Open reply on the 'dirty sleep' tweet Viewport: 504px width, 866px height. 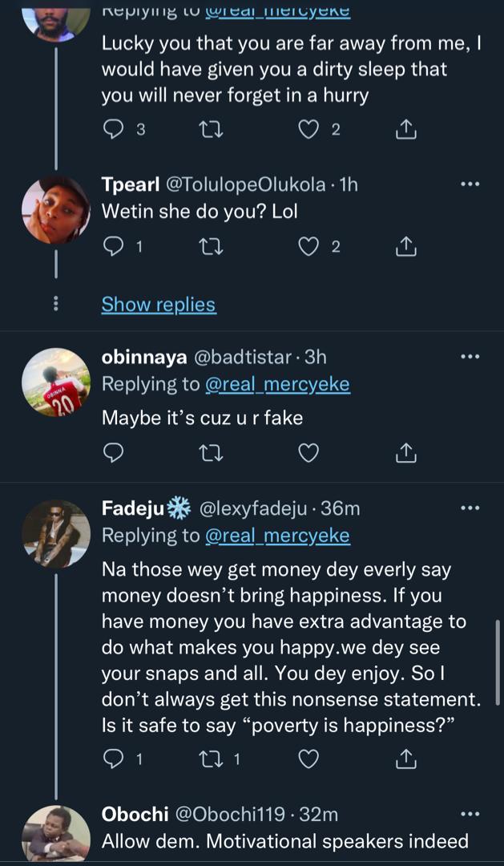115,129
